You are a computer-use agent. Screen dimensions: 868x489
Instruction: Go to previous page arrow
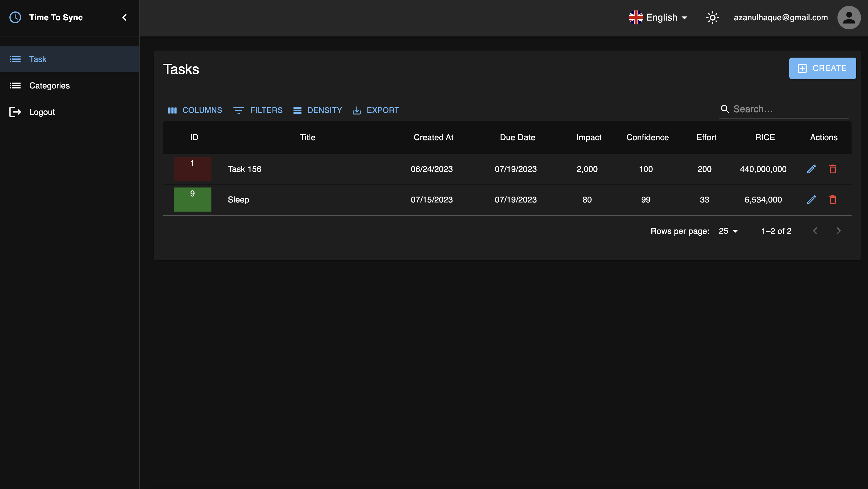click(815, 231)
